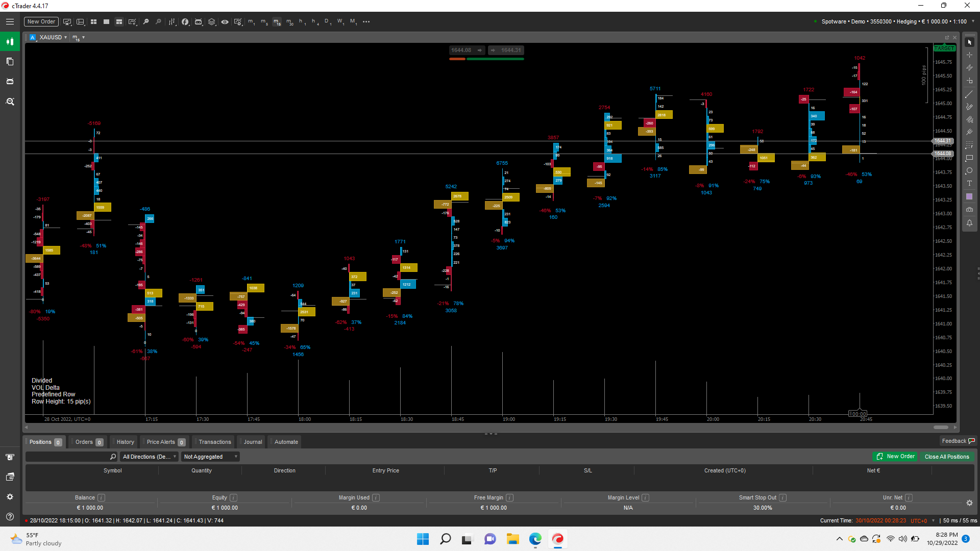Open the All Directions filter dropdown
Viewport: 980px width, 551px height.
click(x=150, y=457)
